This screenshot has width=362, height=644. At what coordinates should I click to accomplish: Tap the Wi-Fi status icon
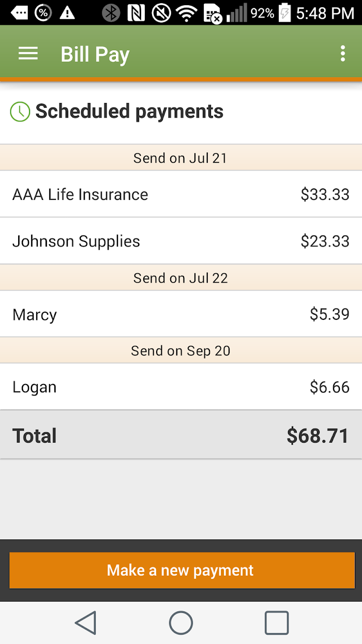pos(186,12)
